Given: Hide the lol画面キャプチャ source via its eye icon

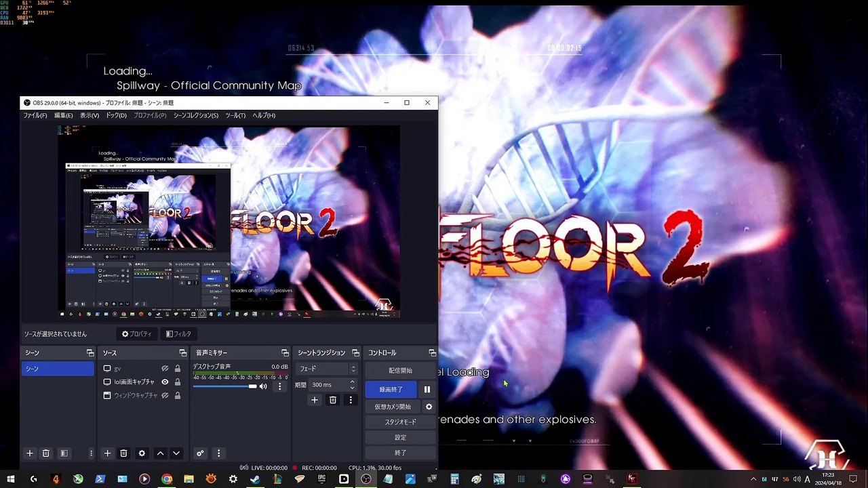Looking at the screenshot, I should (165, 382).
